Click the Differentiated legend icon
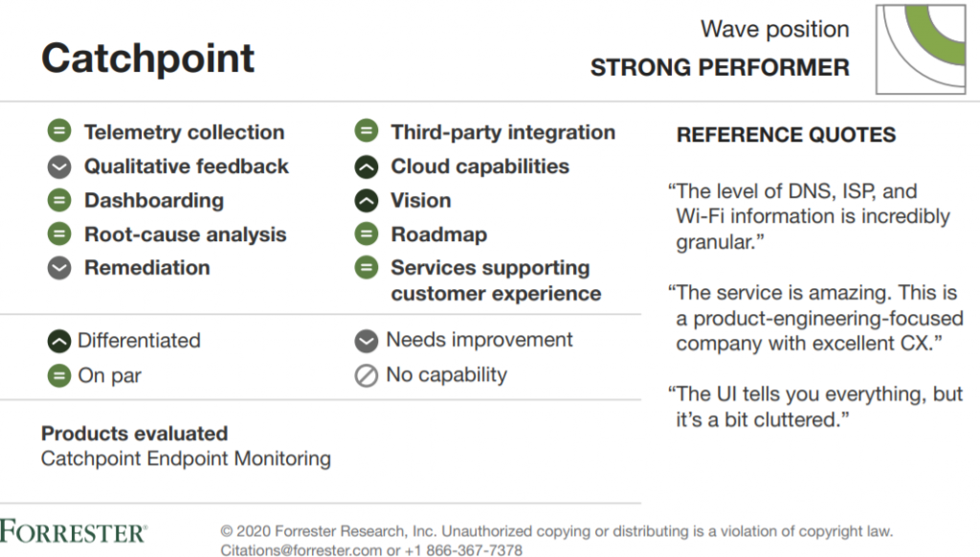Screen dimensions: 980x557 click(59, 341)
